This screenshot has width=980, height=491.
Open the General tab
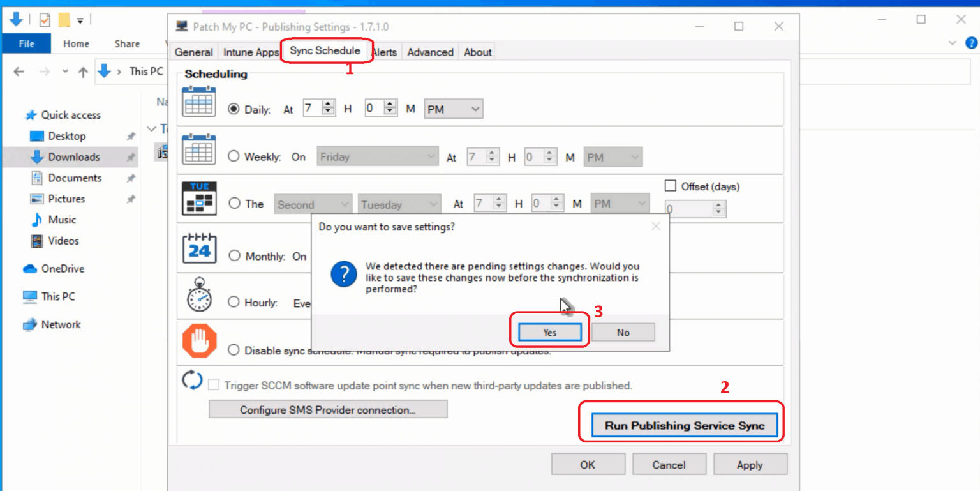tap(193, 52)
